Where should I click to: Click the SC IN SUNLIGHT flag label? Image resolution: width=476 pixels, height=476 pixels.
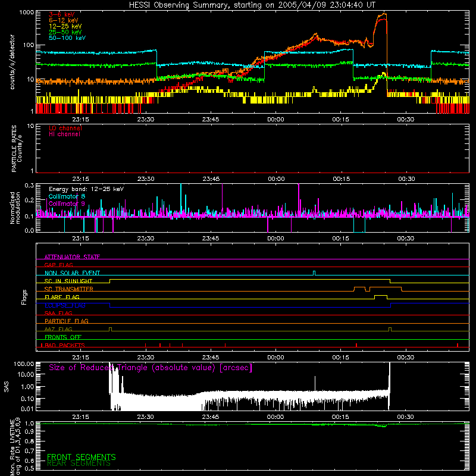68,281
